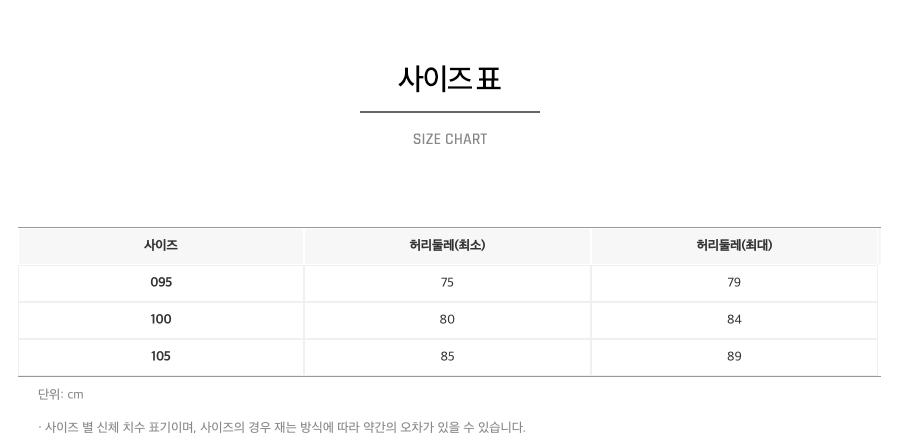The image size is (900, 443).
Task: Click the 105 size row label
Action: click(161, 356)
